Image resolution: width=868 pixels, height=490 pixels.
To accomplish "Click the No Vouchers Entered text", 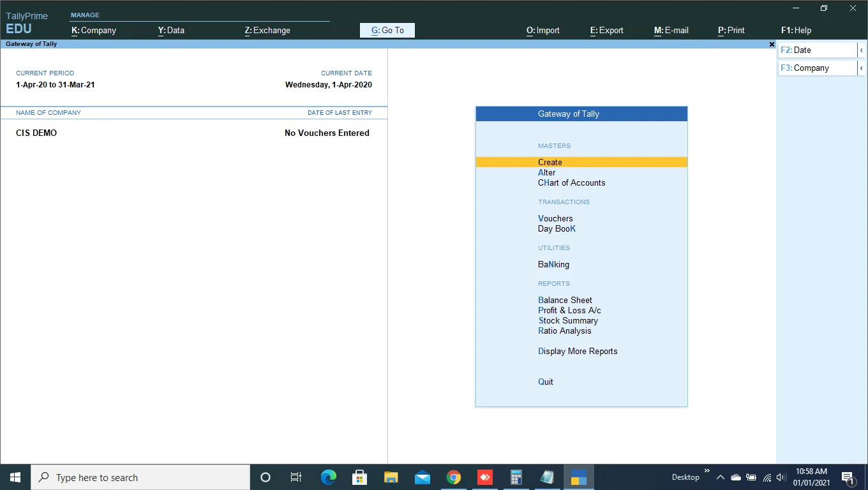I will click(327, 133).
